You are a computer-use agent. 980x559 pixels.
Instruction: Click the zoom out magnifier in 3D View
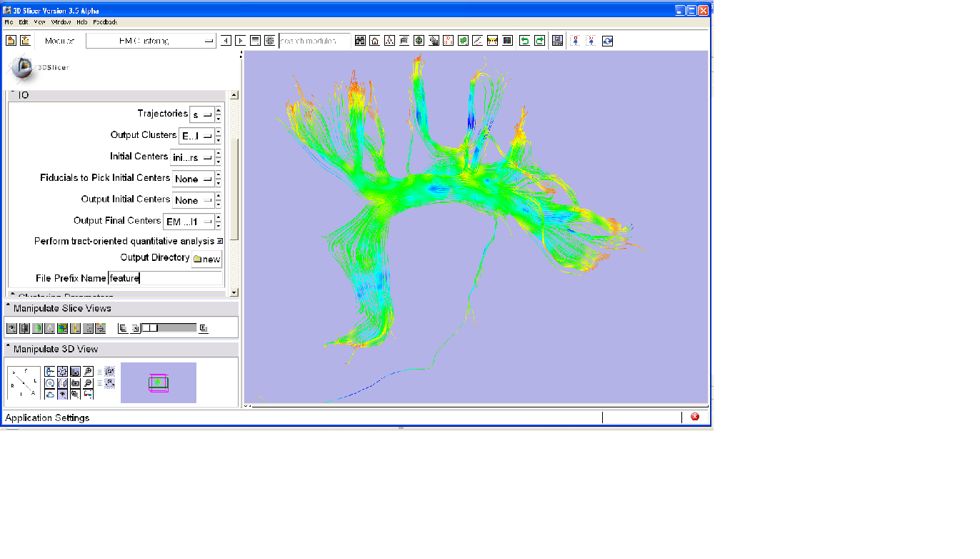pyautogui.click(x=88, y=383)
